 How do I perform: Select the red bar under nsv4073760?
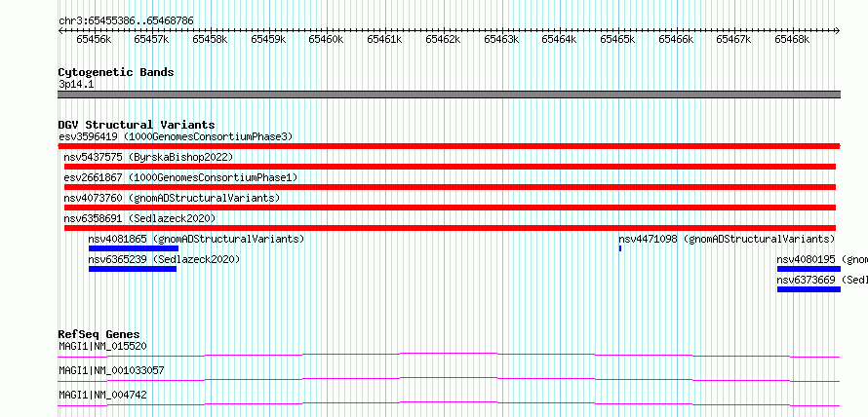(450, 208)
